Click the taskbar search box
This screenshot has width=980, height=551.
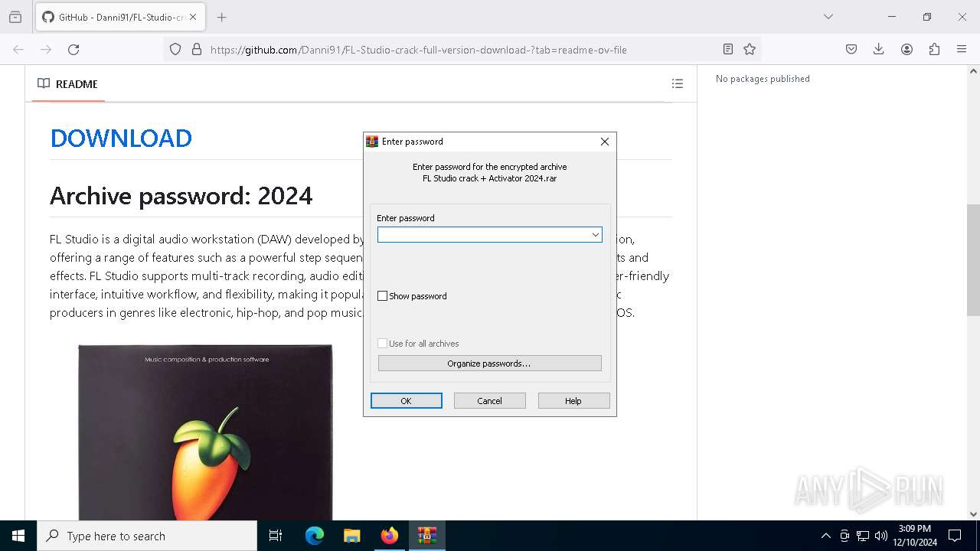tap(147, 536)
